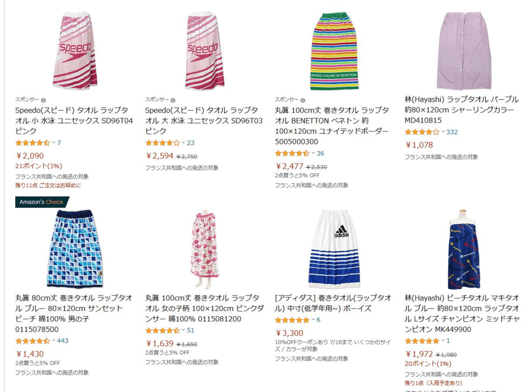Click star rating of Adidas wrap towel

292,320
